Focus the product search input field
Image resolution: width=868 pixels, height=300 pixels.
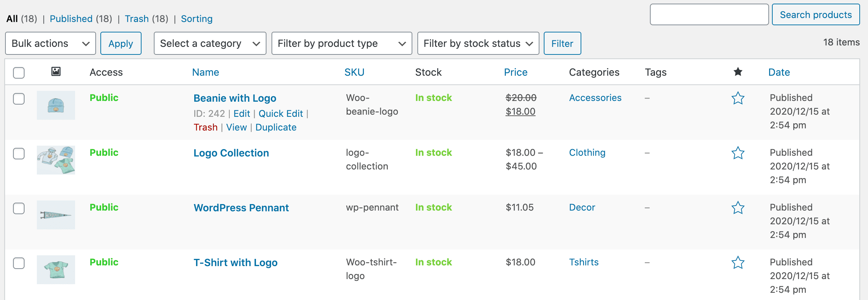[709, 14]
